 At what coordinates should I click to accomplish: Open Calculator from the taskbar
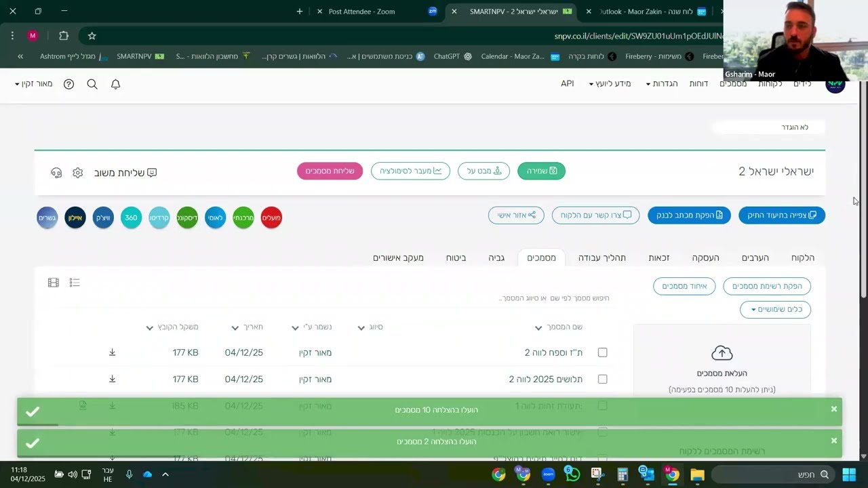coord(623,474)
